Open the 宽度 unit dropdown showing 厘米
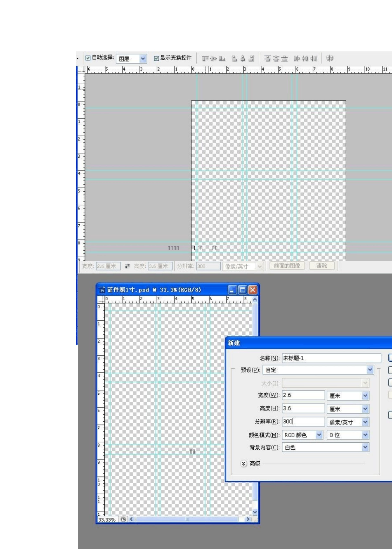392x555 pixels. pyautogui.click(x=348, y=396)
